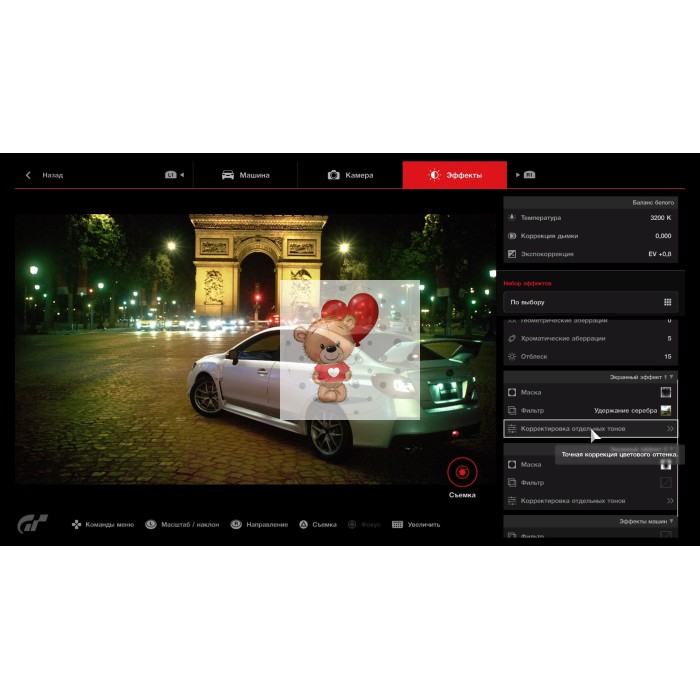This screenshot has height=700, width=700.
Task: Click the Gran Turismo logo
Action: pyautogui.click(x=33, y=524)
